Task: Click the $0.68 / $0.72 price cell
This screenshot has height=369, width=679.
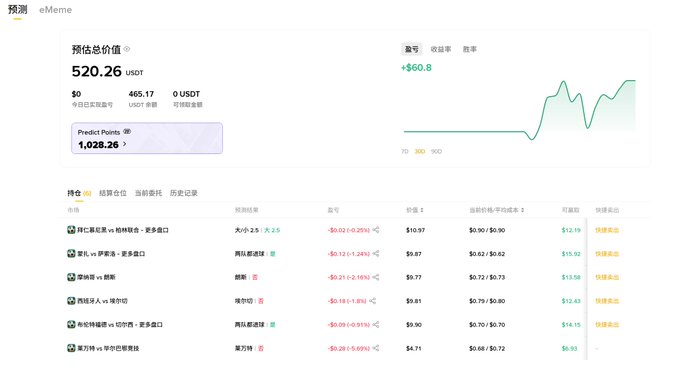Action: coord(487,348)
